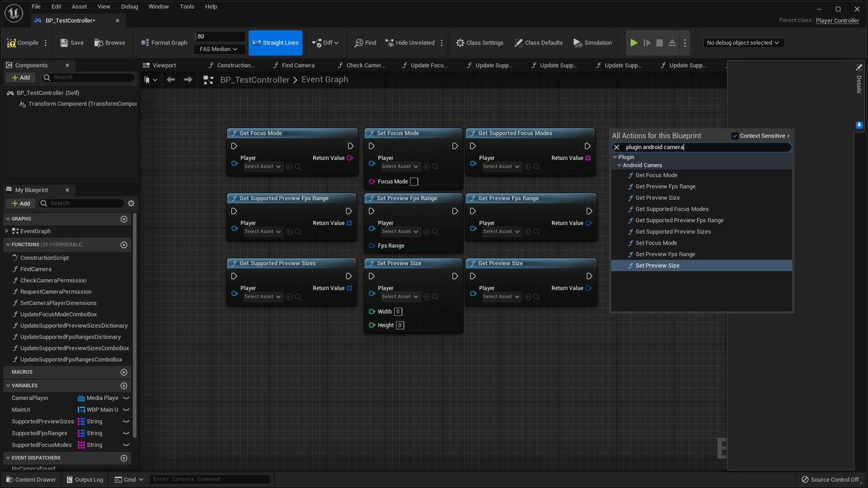
Task: Click the SupportedPreviewSizes String type swatch
Action: click(x=81, y=422)
